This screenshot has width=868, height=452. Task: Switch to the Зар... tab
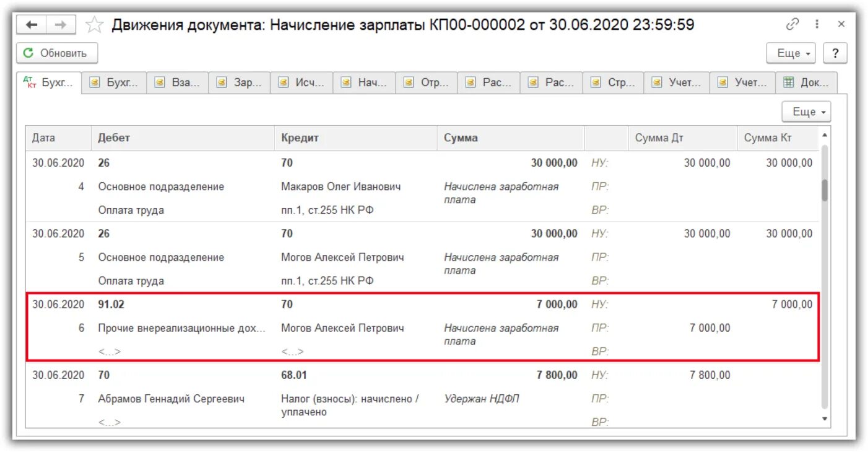[240, 82]
